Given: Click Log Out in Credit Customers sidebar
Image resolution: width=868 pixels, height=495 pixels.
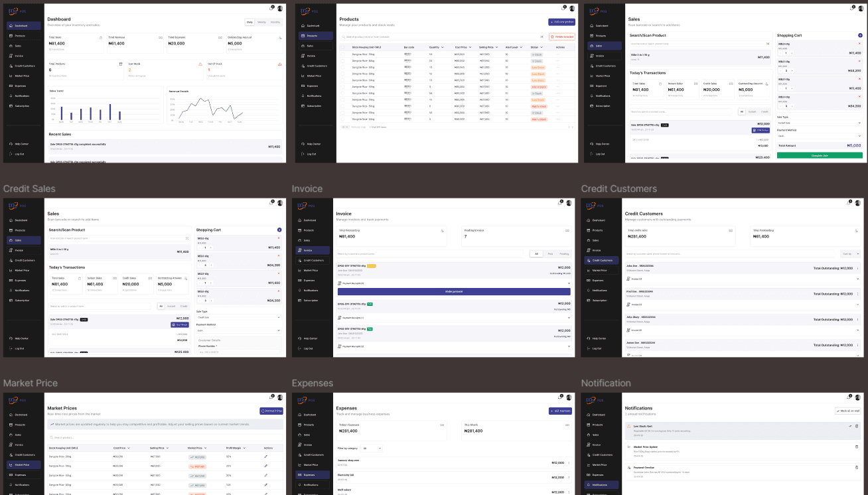Looking at the screenshot, I should click(x=600, y=348).
